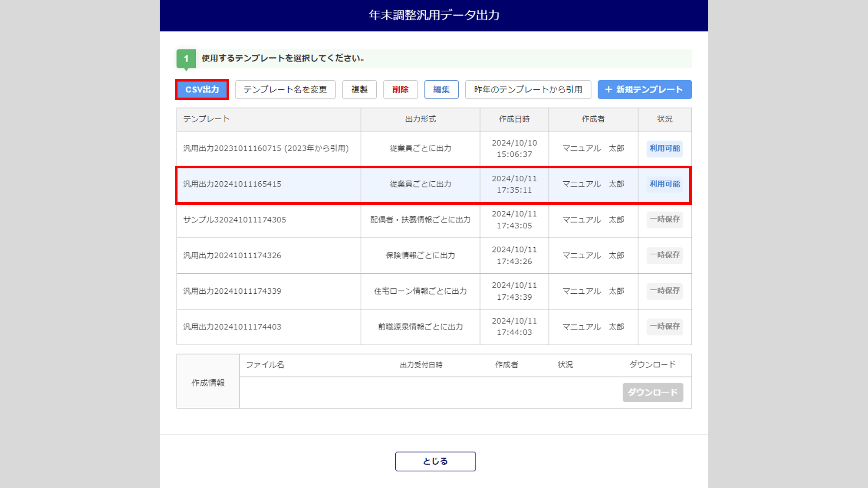Click 利用可能 status of 汎用出力20241011165415
The width and height of the screenshot is (868, 488).
point(664,184)
